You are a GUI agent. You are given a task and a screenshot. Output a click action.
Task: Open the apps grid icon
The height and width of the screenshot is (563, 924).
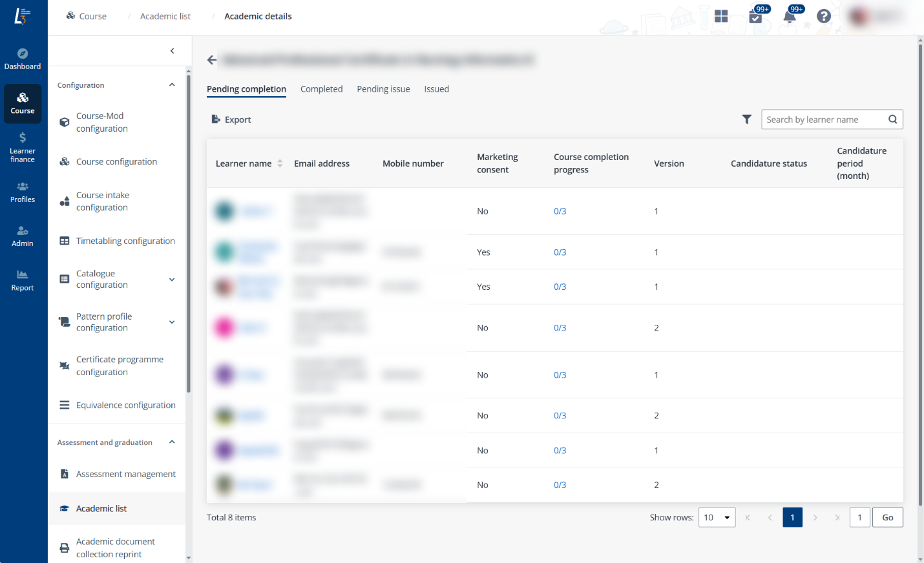pyautogui.click(x=721, y=16)
